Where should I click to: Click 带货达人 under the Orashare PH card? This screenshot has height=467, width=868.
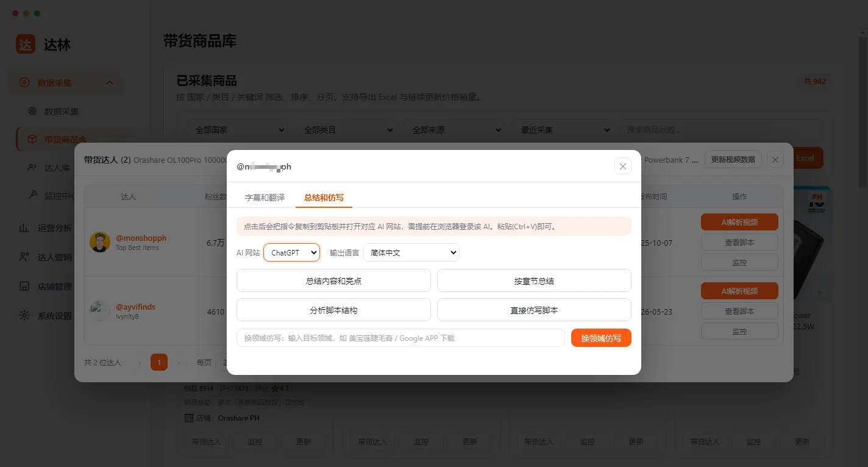[x=207, y=441]
